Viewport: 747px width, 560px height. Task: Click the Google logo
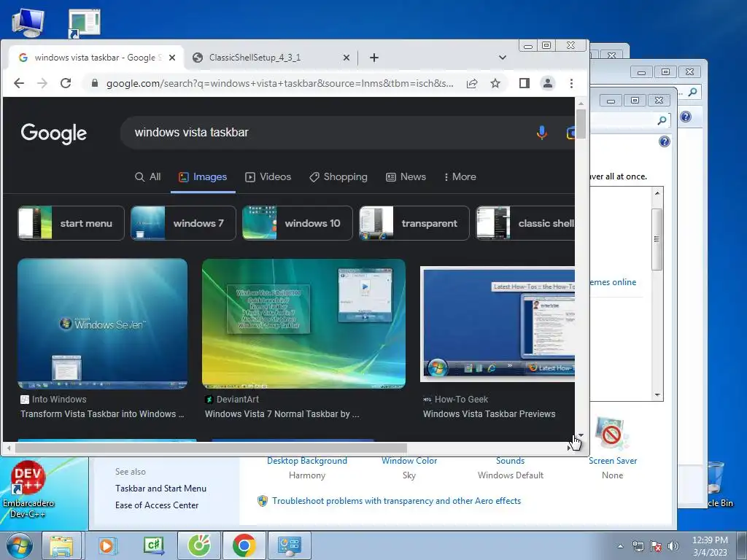pyautogui.click(x=53, y=133)
